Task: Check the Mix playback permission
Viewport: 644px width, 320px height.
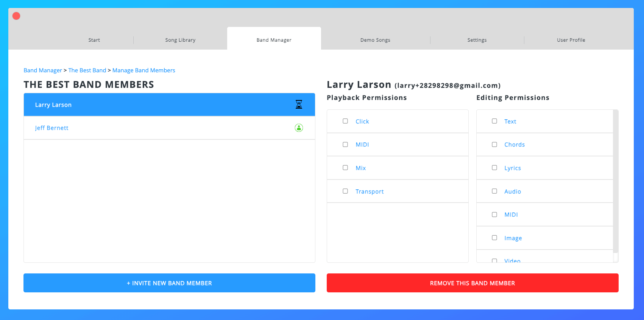Action: point(345,168)
